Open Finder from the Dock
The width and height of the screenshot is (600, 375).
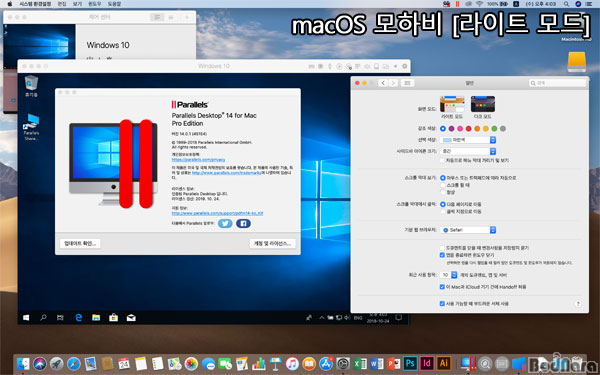23,363
